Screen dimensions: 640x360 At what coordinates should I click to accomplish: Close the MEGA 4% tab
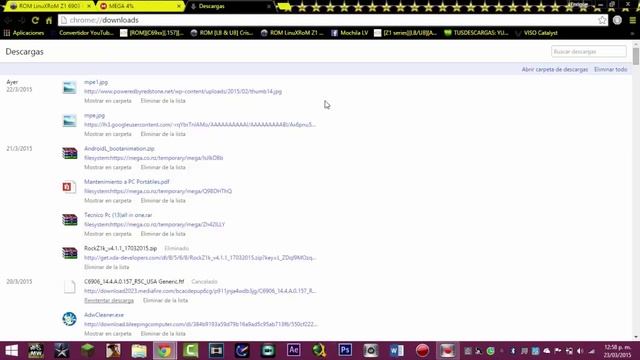click(x=179, y=6)
